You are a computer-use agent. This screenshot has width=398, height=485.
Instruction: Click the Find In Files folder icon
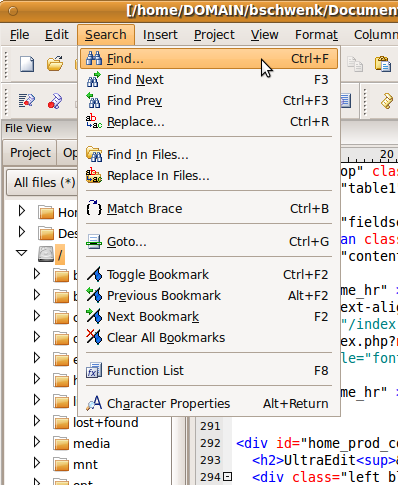click(x=94, y=155)
